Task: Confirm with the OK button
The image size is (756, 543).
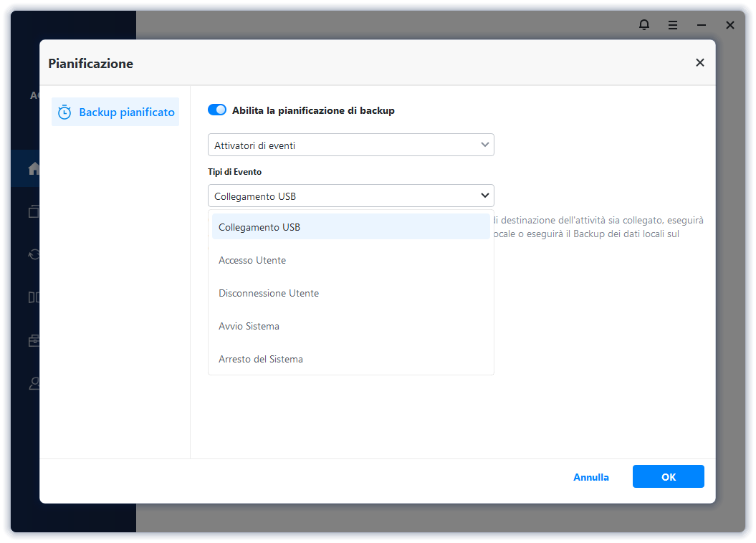Action: tap(668, 477)
